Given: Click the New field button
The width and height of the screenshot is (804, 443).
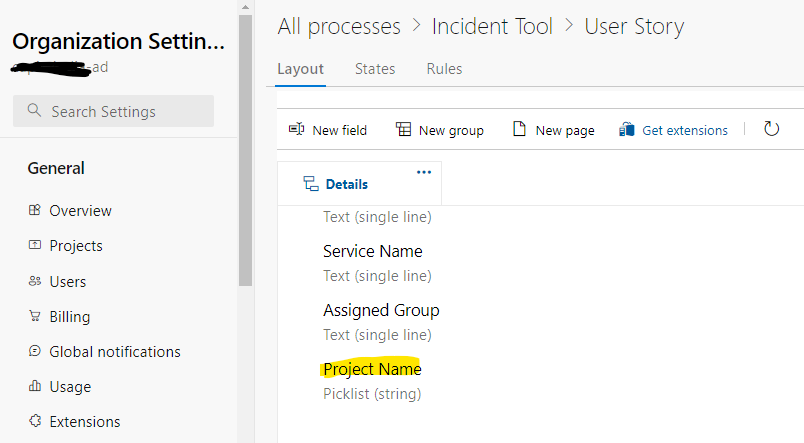Looking at the screenshot, I should (x=328, y=130).
